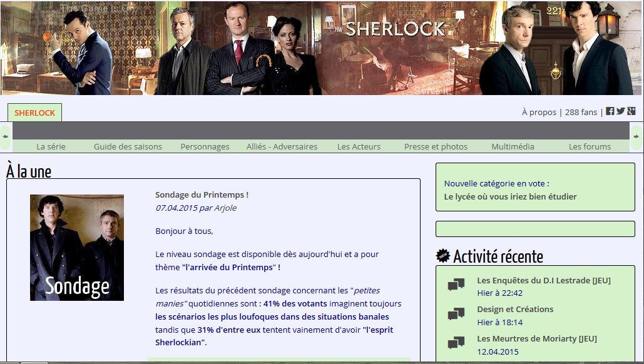Viewport: 644px width, 364px height.
Task: Open Les forums menu item
Action: pyautogui.click(x=590, y=146)
